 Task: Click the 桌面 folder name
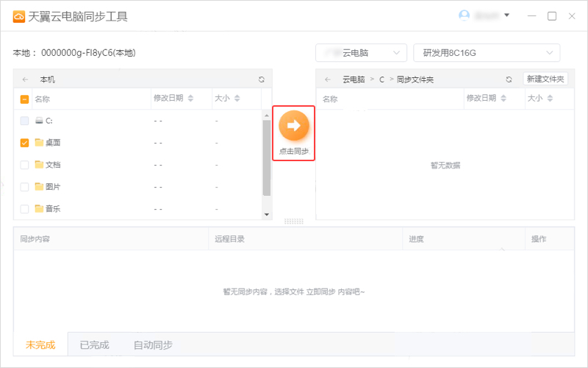coord(53,143)
